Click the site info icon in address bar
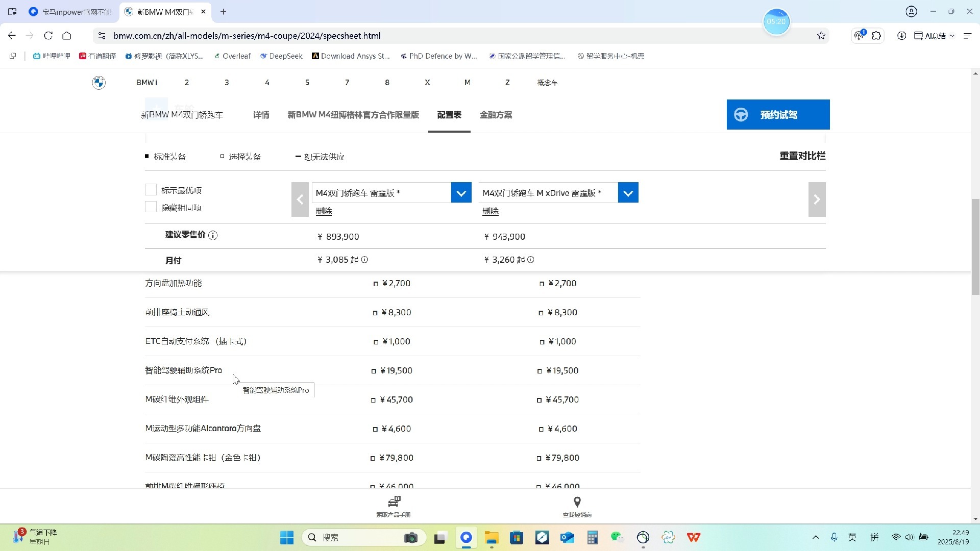980x551 pixels. pos(102,36)
